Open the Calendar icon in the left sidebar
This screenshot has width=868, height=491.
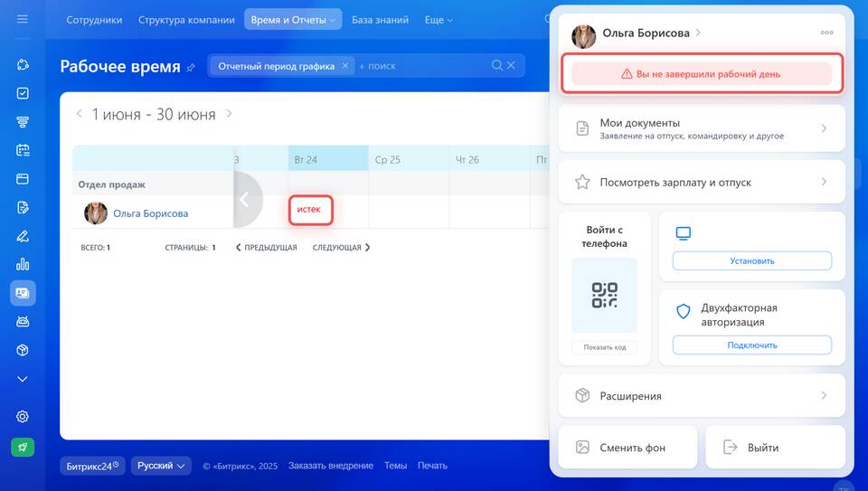tap(23, 150)
